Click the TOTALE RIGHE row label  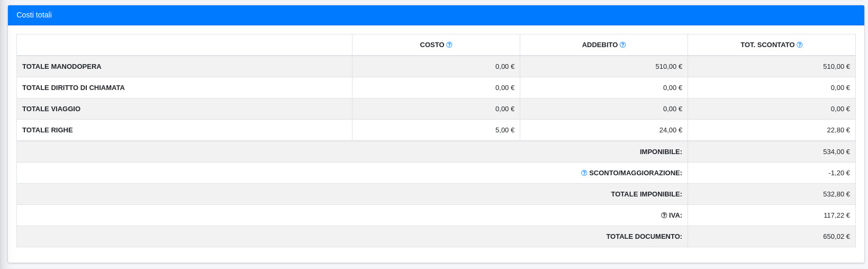[48, 130]
